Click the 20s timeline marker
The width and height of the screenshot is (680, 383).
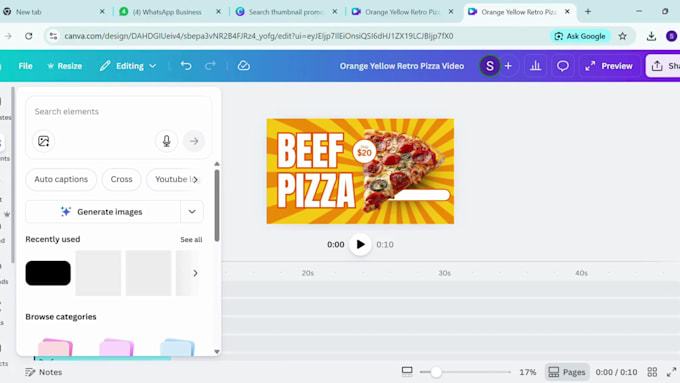tap(307, 273)
